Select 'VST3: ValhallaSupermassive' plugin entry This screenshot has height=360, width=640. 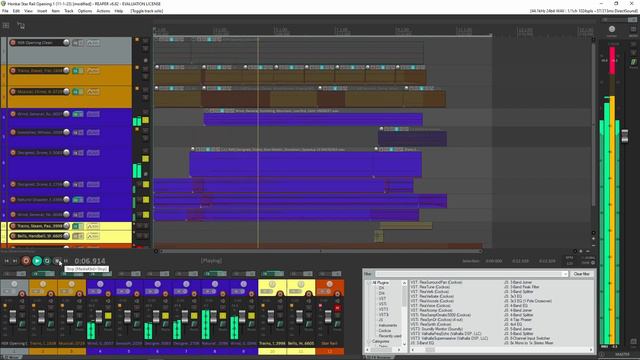tap(449, 338)
